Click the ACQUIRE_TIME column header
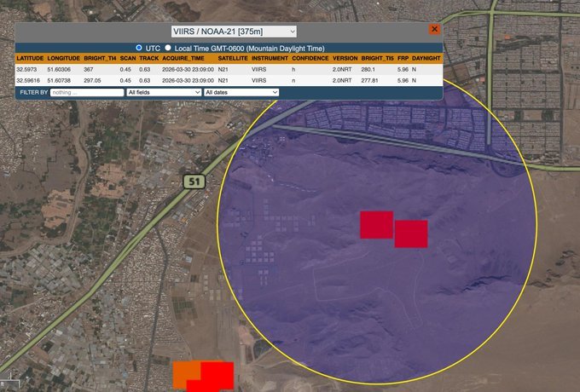Viewport: 580px width, 392px height. click(x=183, y=59)
